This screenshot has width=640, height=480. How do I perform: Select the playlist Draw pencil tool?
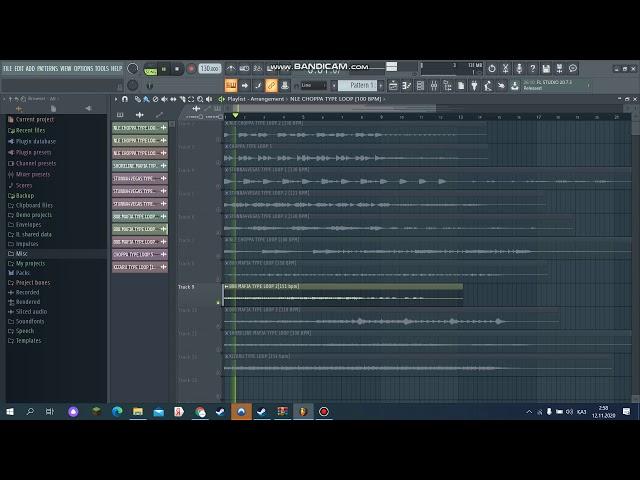[138, 99]
